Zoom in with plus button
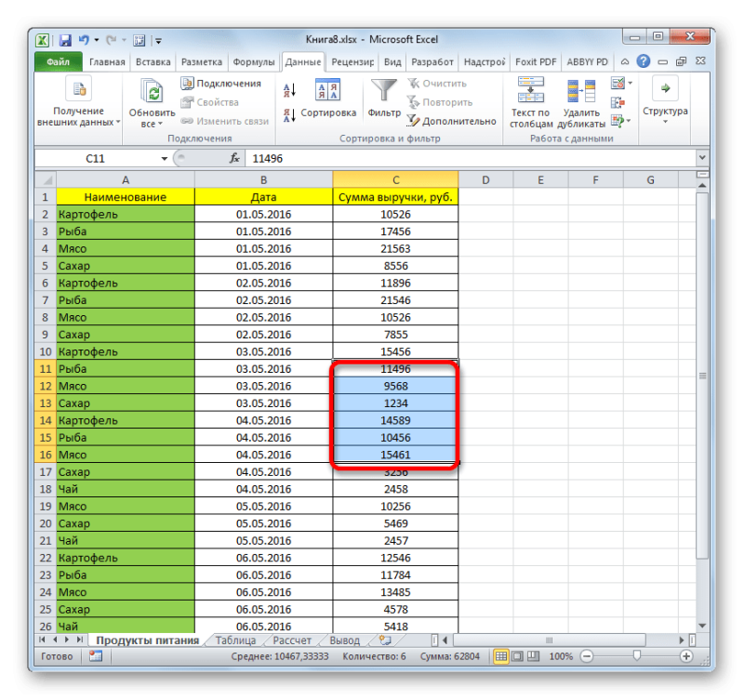The width and height of the screenshot is (744, 700). pos(686,656)
